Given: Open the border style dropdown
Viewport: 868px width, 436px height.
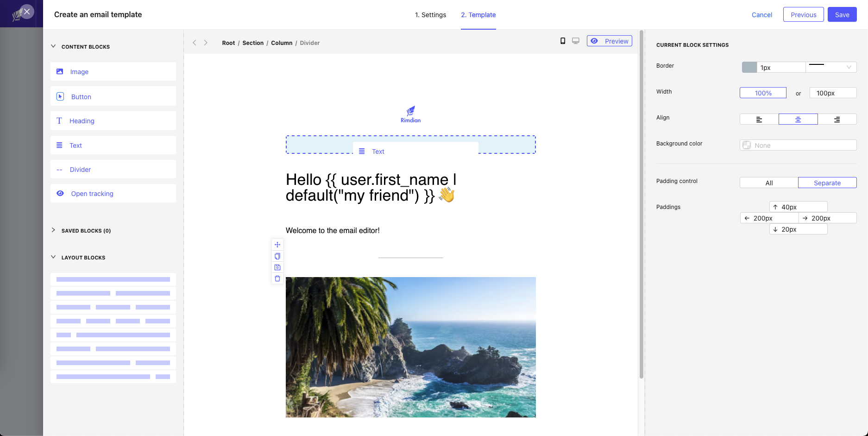Looking at the screenshot, I should [x=831, y=67].
